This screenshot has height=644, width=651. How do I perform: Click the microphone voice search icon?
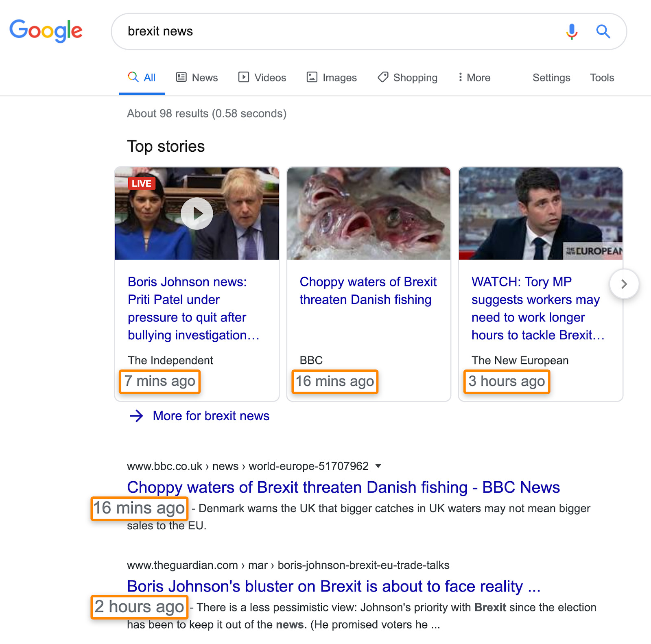point(571,31)
